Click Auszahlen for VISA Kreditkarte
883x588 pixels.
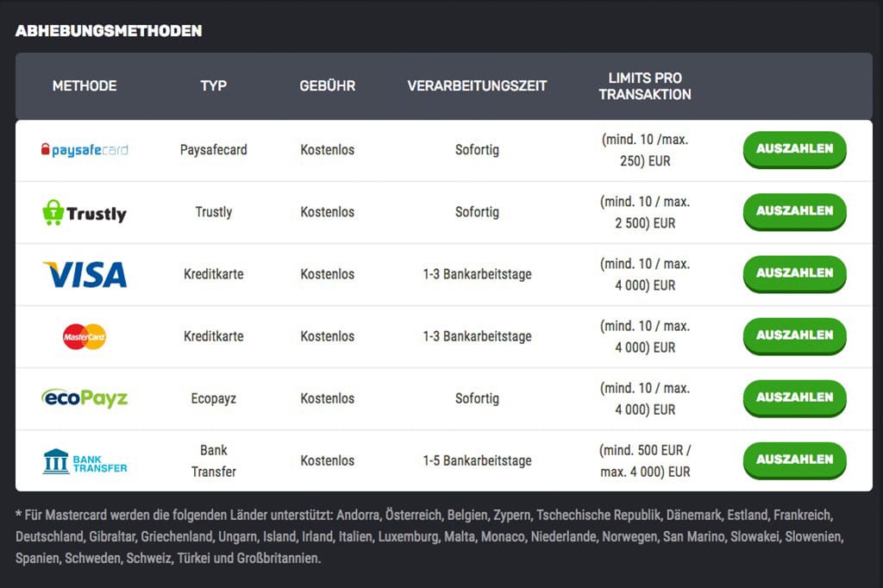coord(794,273)
